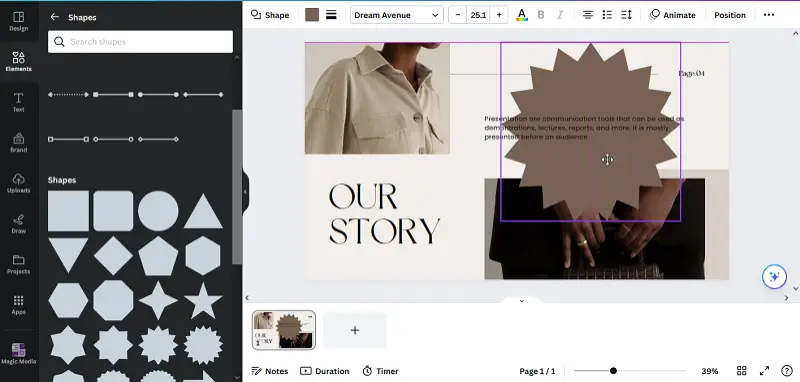Collapse the page thumbnails strip
This screenshot has height=382, width=800.
pos(521,301)
